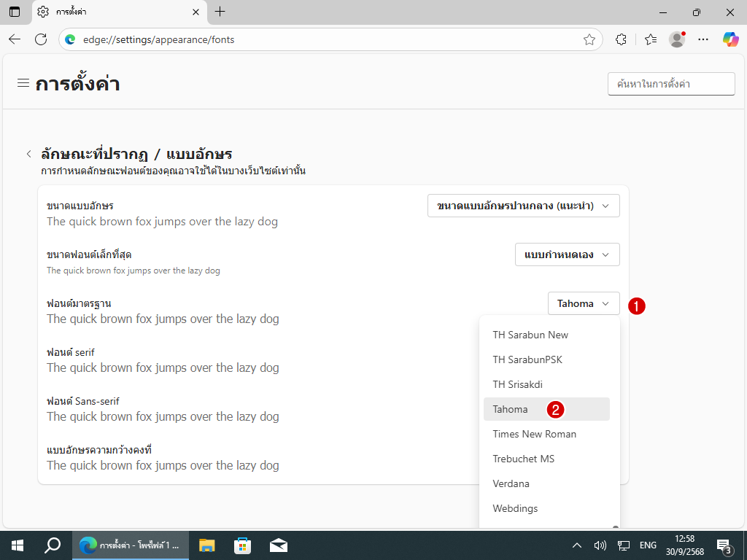
Task: Open the Edge three-dot menu
Action: (703, 39)
